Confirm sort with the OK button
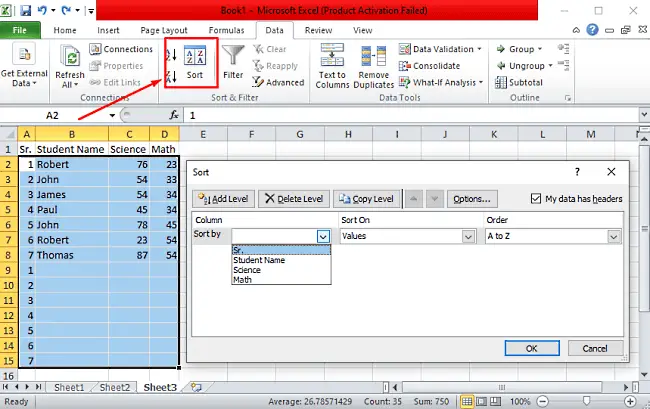This screenshot has height=409, width=650. [532, 348]
